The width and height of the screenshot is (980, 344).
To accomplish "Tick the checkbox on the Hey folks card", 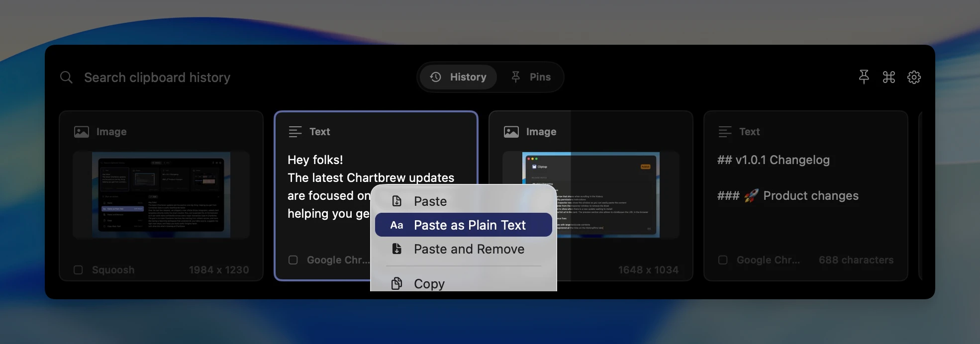I will pos(293,260).
